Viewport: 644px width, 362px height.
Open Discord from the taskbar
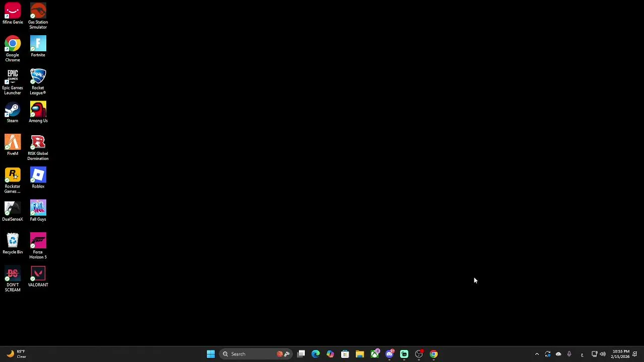pyautogui.click(x=389, y=354)
